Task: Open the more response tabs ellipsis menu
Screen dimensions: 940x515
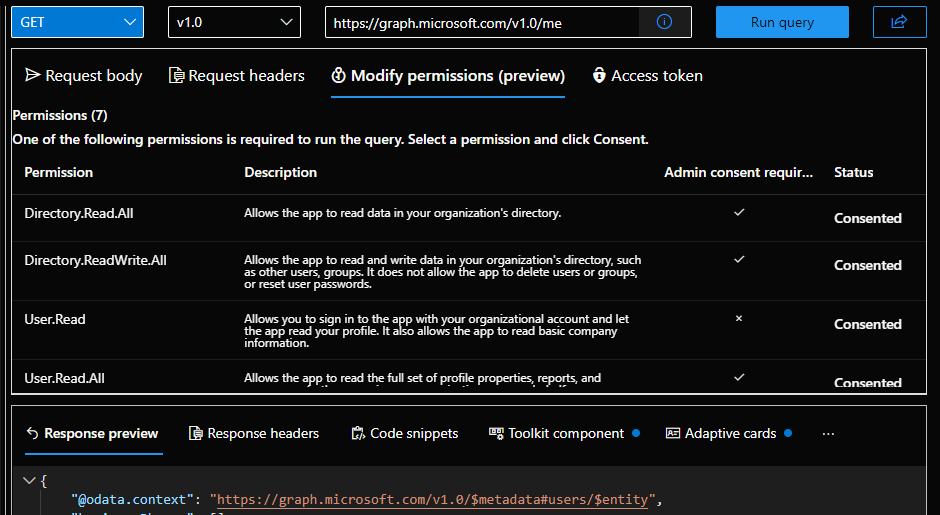Action: (x=828, y=433)
